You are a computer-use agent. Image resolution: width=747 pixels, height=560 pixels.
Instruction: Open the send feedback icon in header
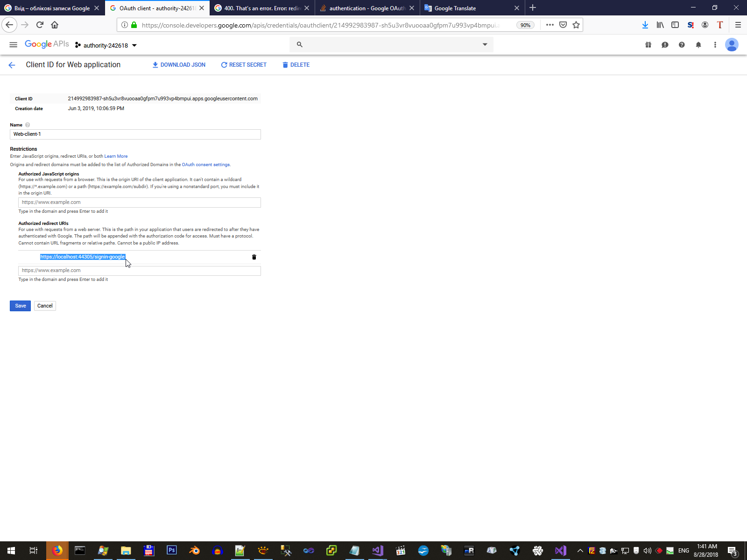(665, 45)
